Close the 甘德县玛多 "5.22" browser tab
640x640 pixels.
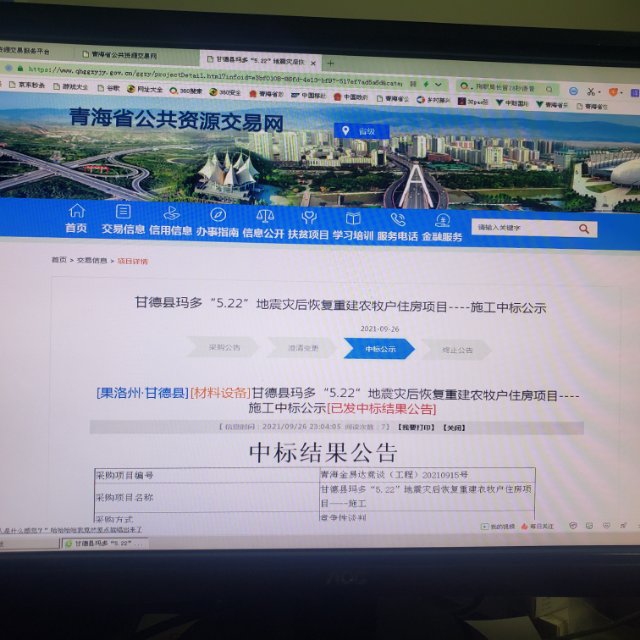pos(313,63)
